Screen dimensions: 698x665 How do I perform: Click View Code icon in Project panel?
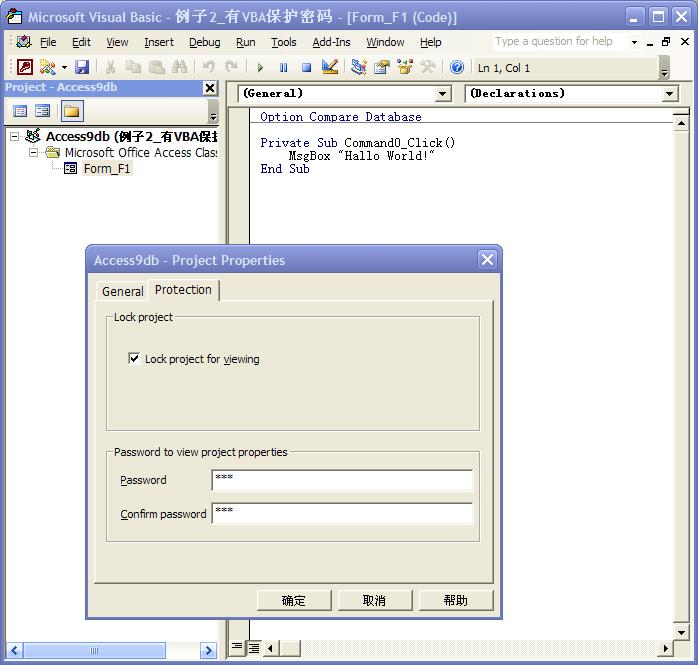point(20,111)
